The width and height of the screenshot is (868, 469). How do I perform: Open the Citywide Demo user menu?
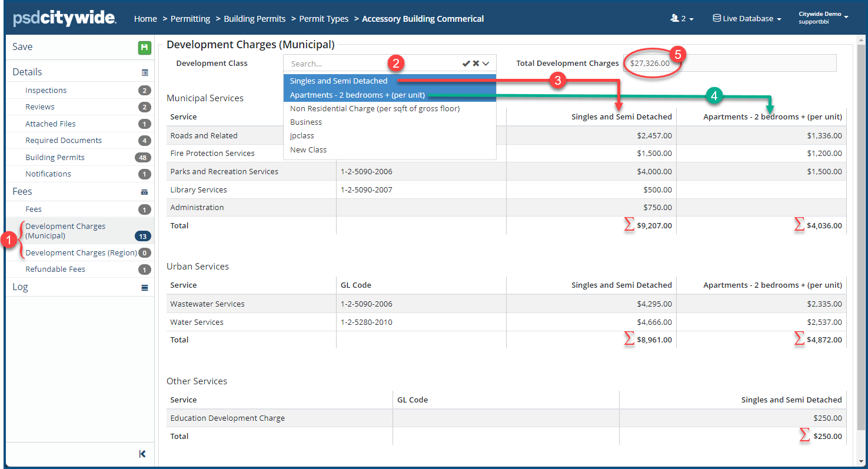823,18
